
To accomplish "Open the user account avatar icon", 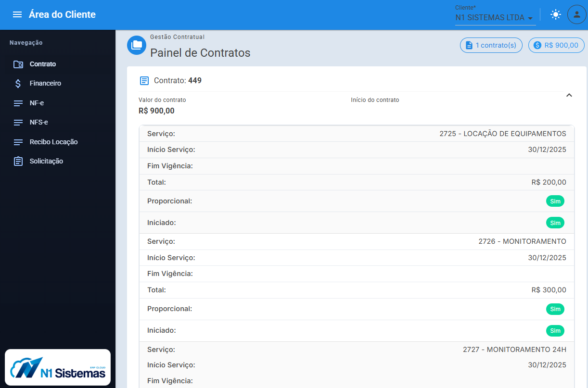I will (577, 14).
